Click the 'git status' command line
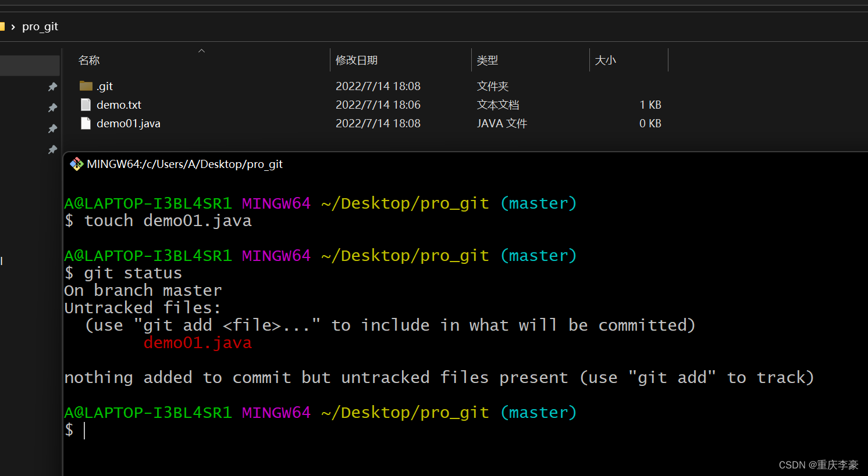The image size is (868, 476). click(123, 273)
